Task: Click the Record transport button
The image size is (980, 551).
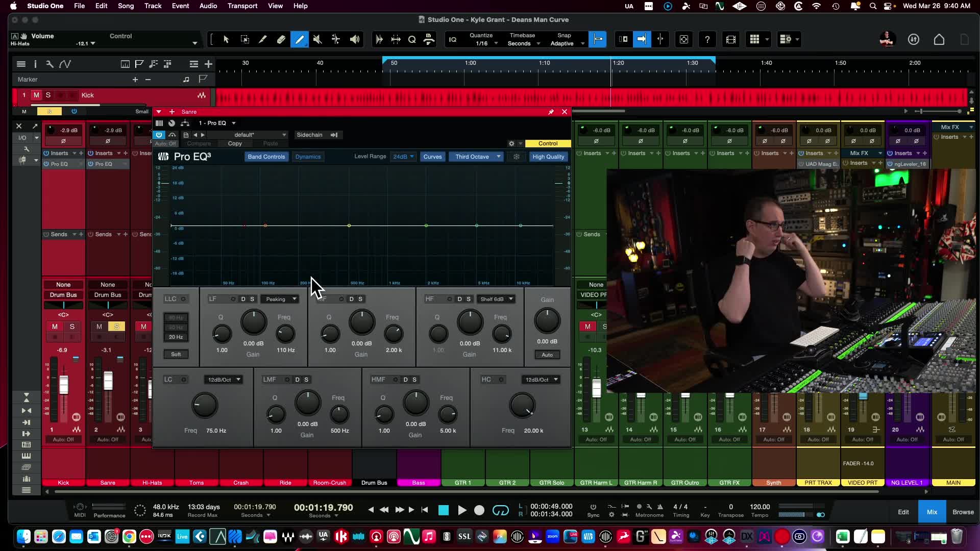Action: tap(479, 510)
